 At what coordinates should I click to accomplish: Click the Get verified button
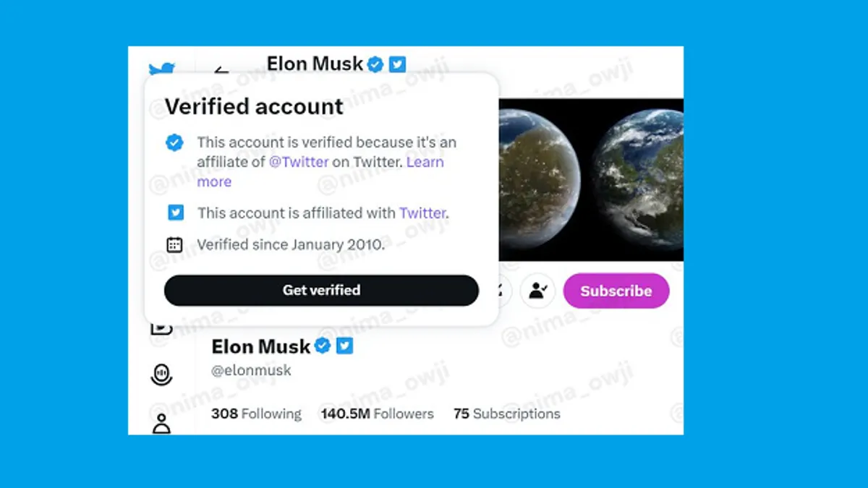click(x=321, y=291)
